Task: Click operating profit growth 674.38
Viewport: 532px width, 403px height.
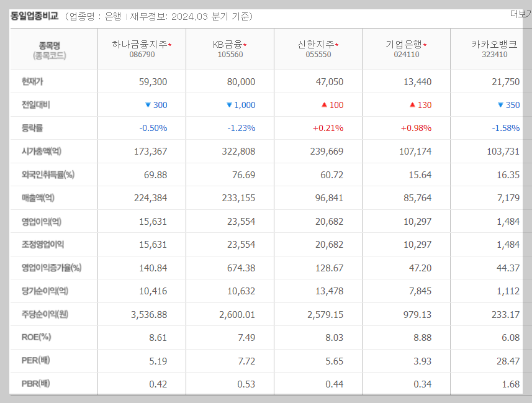Action: tap(241, 268)
